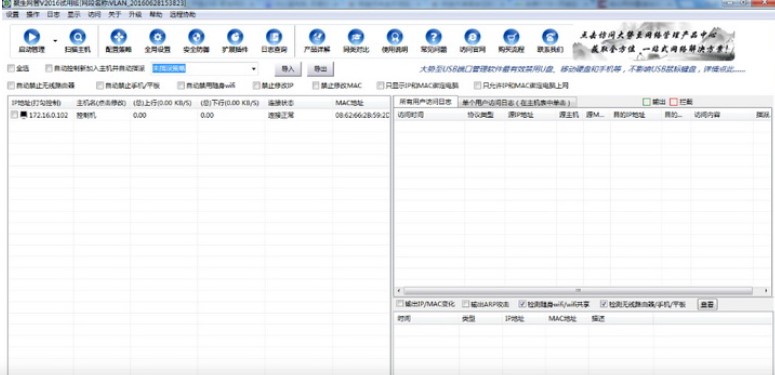Tick 只显示IP和MAC绑定电脑 checkbox
The image size is (775, 375).
click(x=380, y=85)
